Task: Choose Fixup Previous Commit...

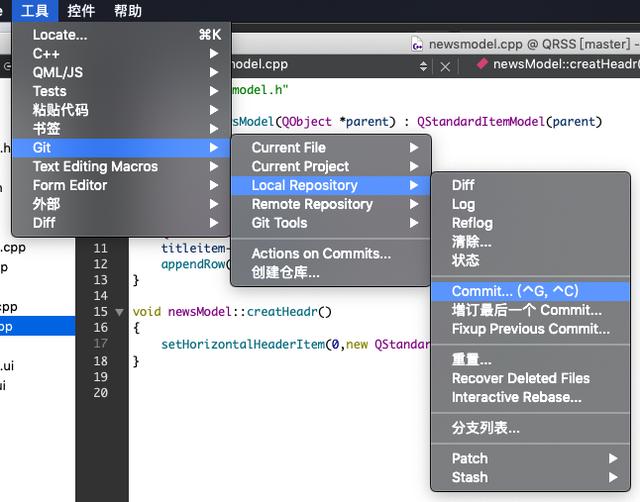Action: point(531,329)
